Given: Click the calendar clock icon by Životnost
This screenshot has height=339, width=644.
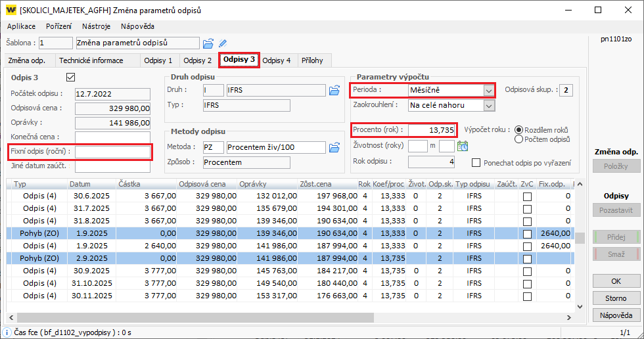Looking at the screenshot, I should click(463, 146).
